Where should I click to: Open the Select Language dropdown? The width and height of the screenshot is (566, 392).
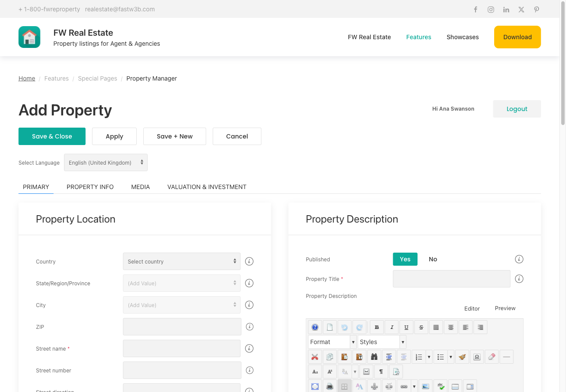105,162
